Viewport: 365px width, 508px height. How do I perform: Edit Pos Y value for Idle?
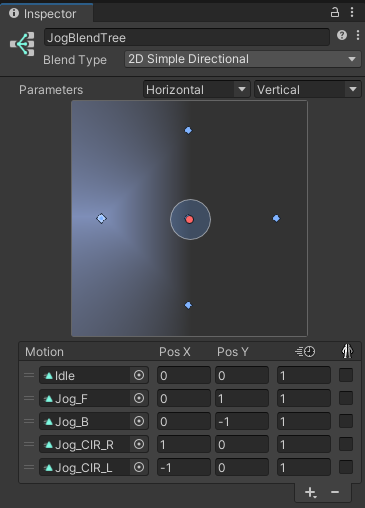point(242,375)
